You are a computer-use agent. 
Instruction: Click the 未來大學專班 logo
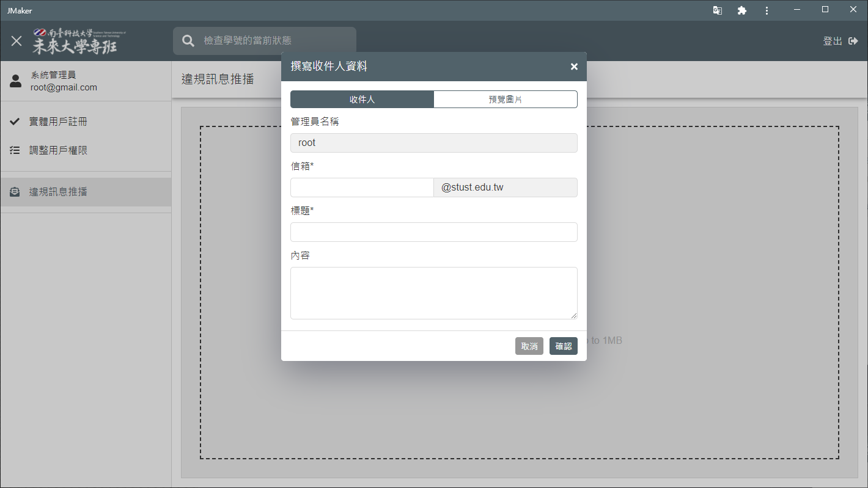pyautogui.click(x=79, y=41)
